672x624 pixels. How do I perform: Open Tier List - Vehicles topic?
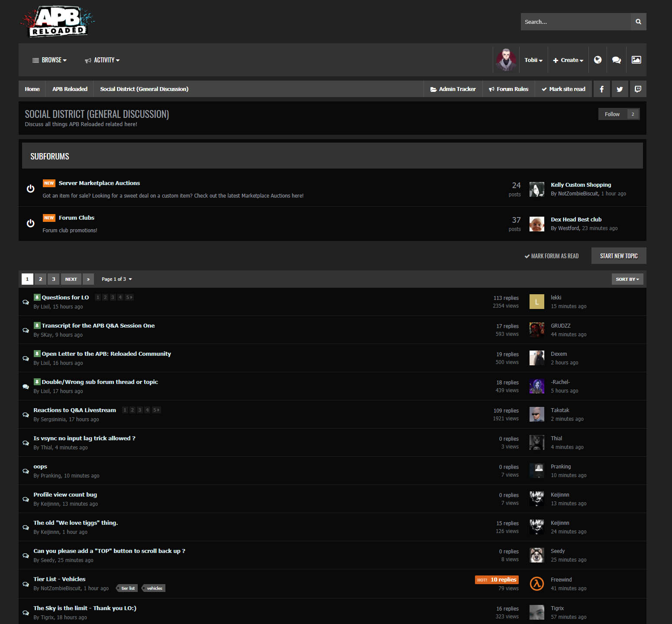[59, 579]
